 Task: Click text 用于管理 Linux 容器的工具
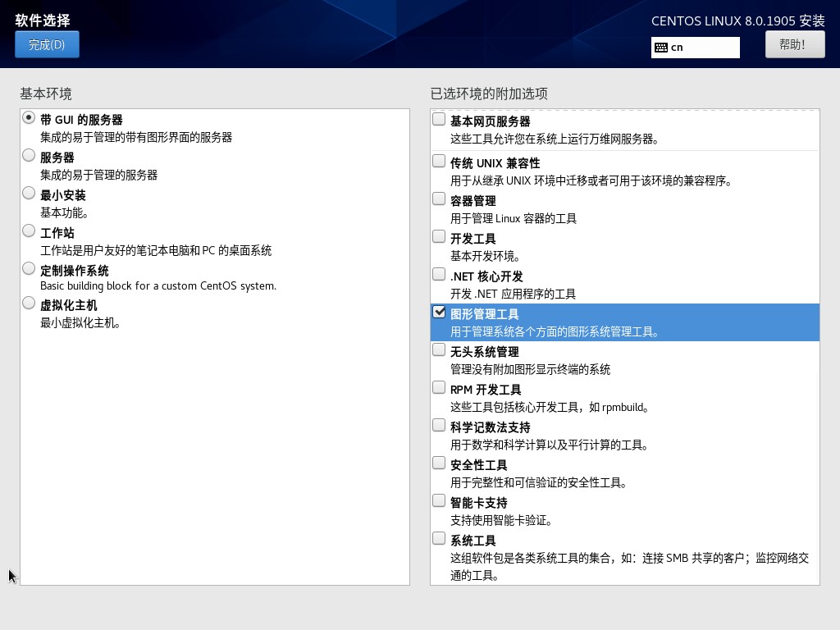click(x=514, y=218)
